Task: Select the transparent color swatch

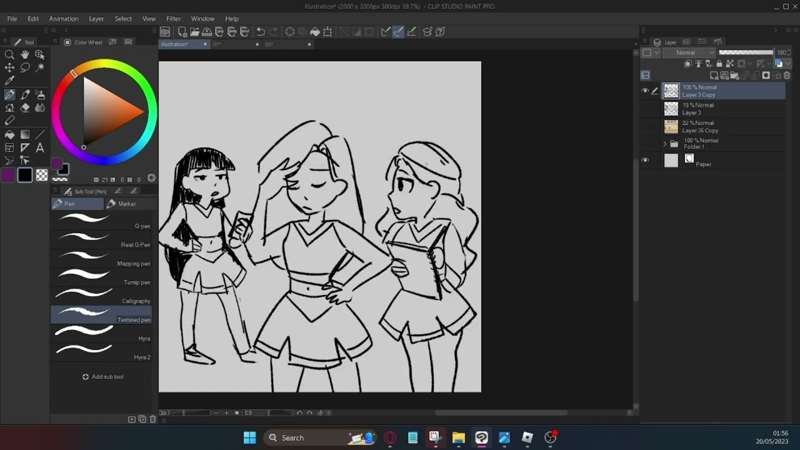Action: (42, 175)
